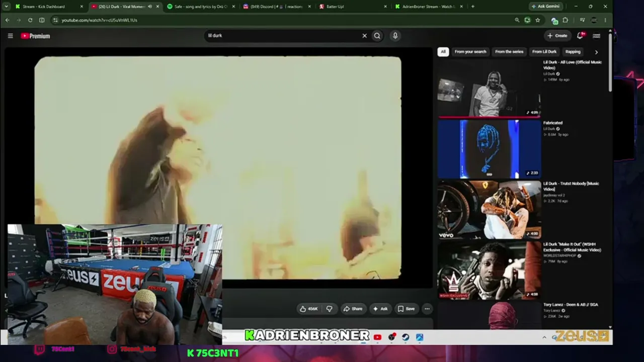Bookmark this page with the star icon

pos(538,20)
